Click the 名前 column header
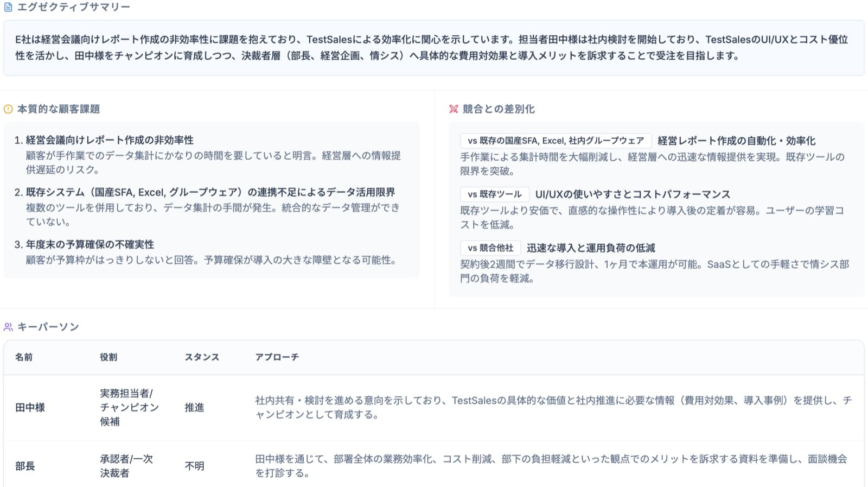Viewport: 868px width, 487px height. (x=24, y=357)
